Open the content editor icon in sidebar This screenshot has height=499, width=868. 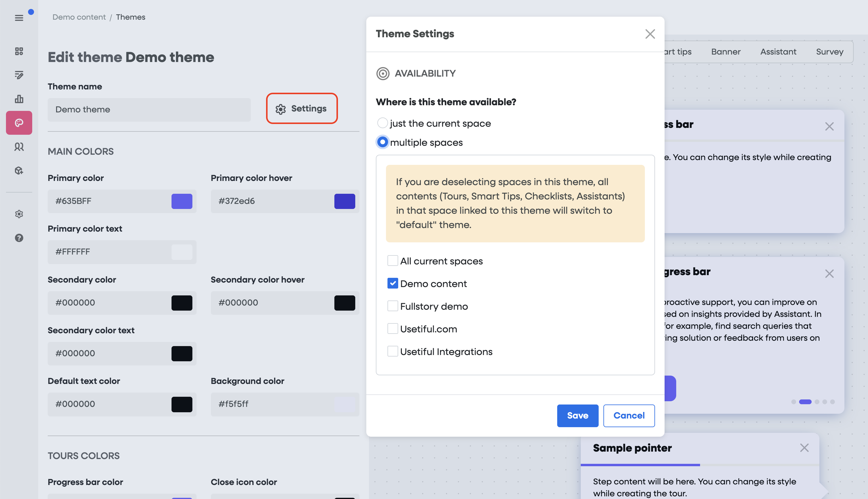[x=19, y=75]
